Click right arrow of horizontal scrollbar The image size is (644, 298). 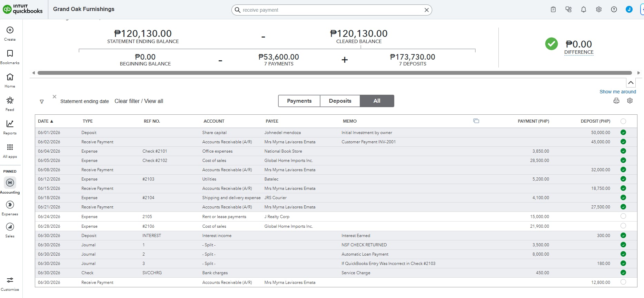638,73
